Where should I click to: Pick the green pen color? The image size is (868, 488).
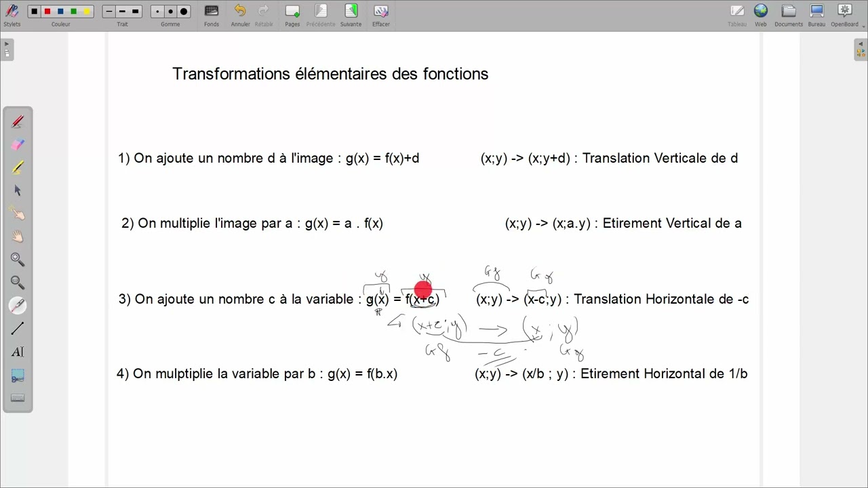tap(73, 12)
